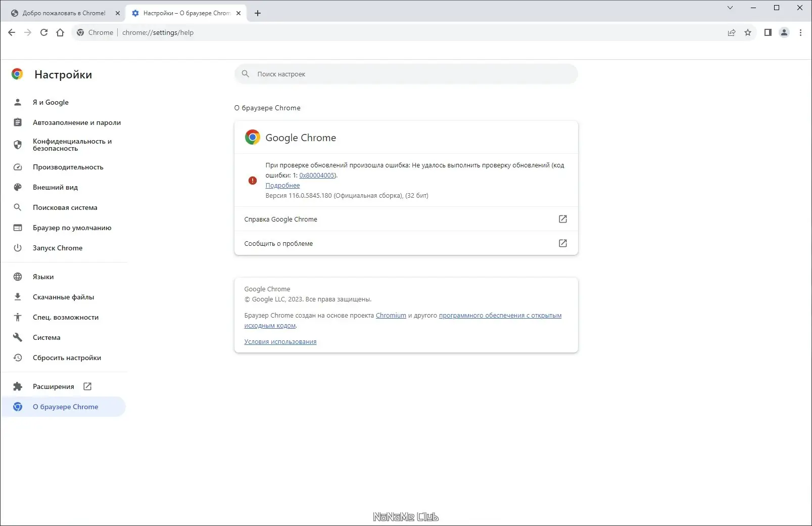Open 'Сбросить настройки' section
Screen dimensions: 812x526
click(x=64, y=358)
